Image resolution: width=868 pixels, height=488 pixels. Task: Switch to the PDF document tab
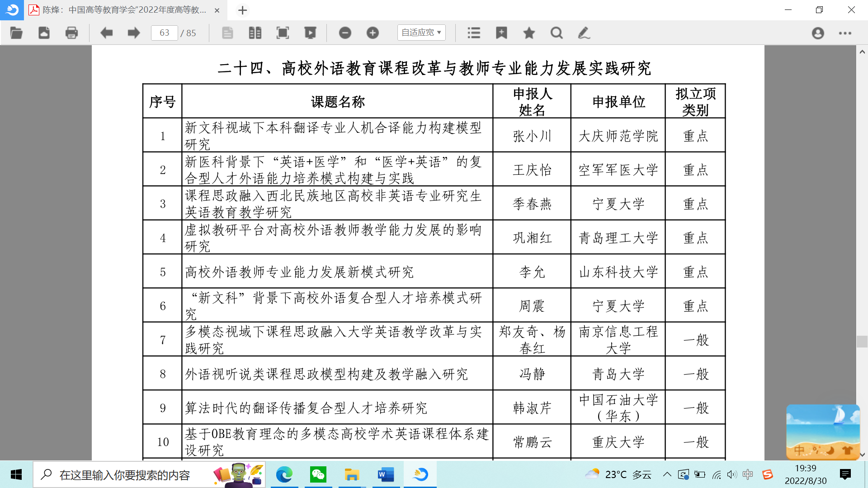click(x=122, y=10)
